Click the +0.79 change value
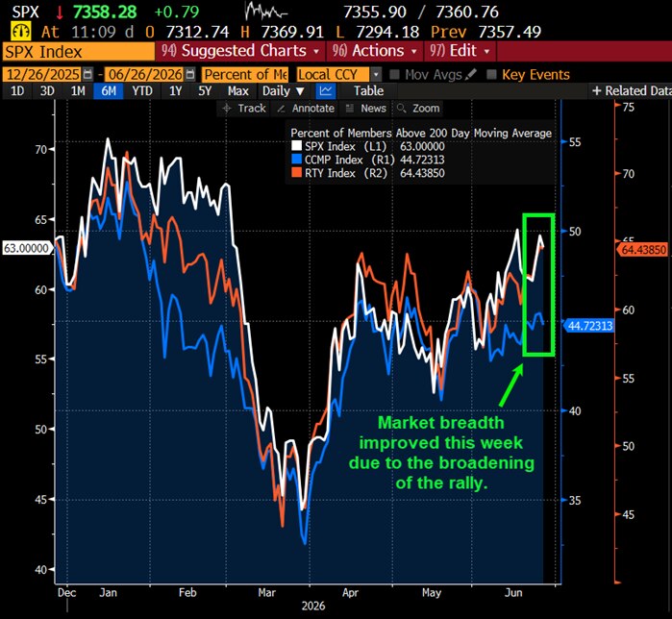The width and height of the screenshot is (672, 619). point(177,12)
